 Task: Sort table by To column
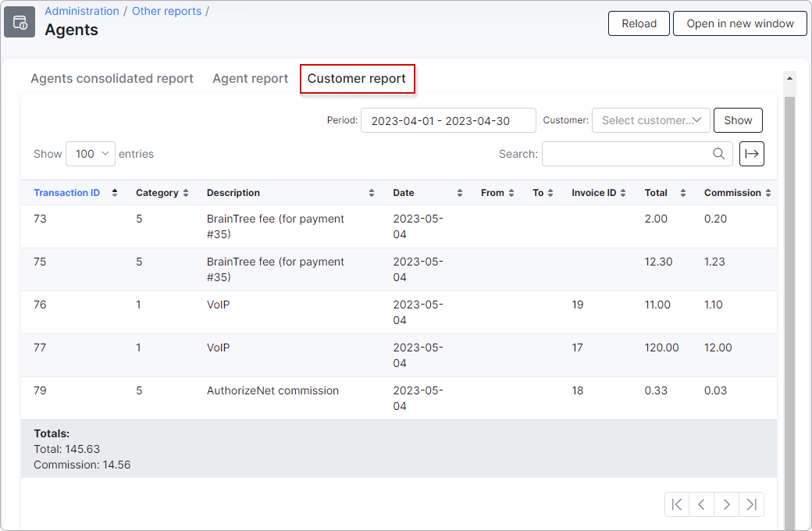click(x=550, y=193)
